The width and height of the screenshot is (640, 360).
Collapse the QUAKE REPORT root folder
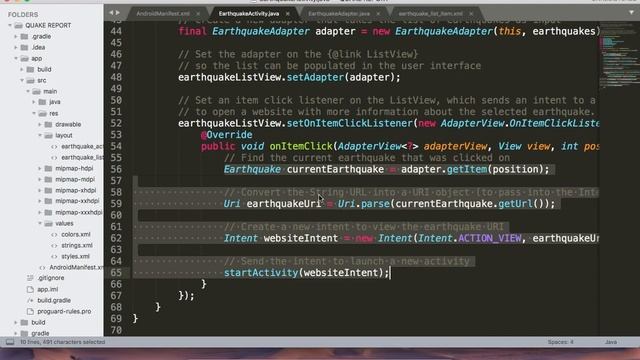pos(10,25)
